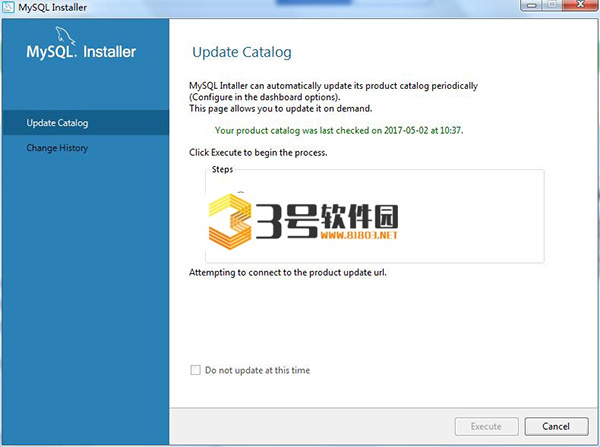The width and height of the screenshot is (600, 447).
Task: Click the Update Catalog page heading
Action: click(242, 52)
